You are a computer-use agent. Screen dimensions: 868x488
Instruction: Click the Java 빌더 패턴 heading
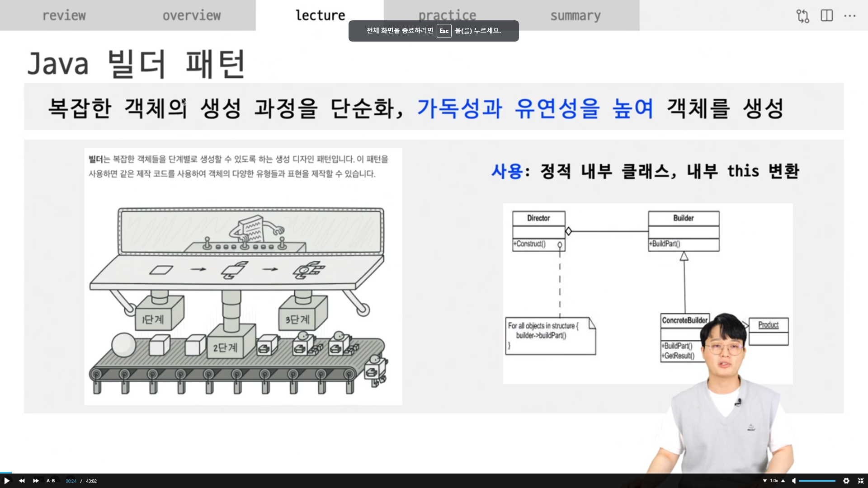tap(136, 64)
